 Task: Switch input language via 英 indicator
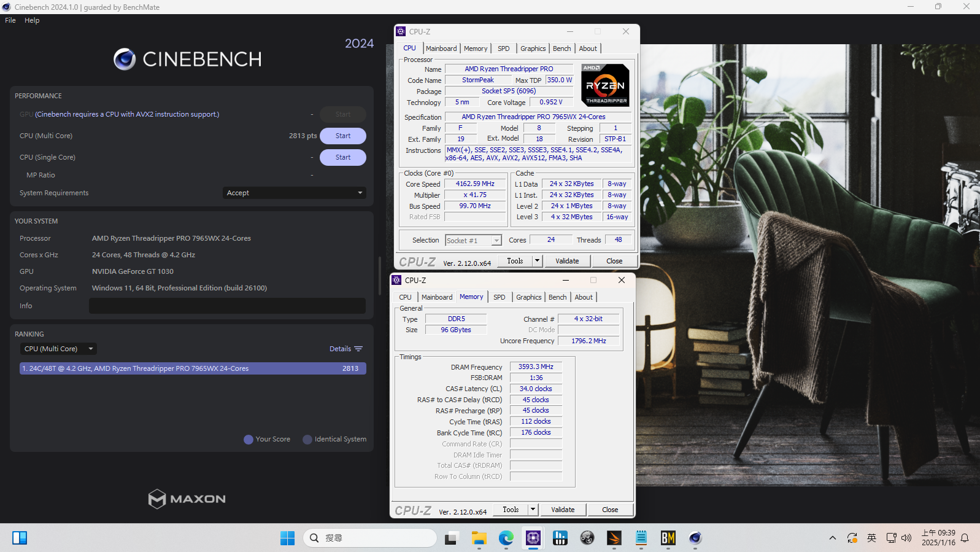click(x=871, y=538)
